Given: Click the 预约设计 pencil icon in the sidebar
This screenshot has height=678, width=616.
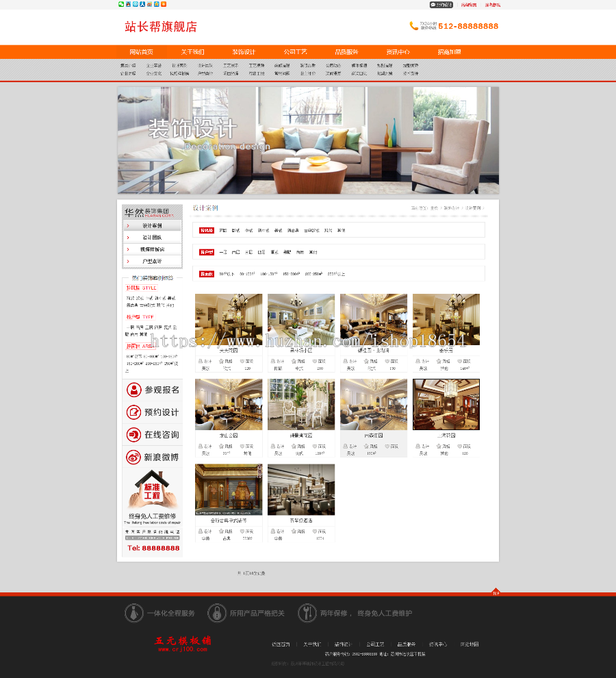Looking at the screenshot, I should [x=134, y=412].
